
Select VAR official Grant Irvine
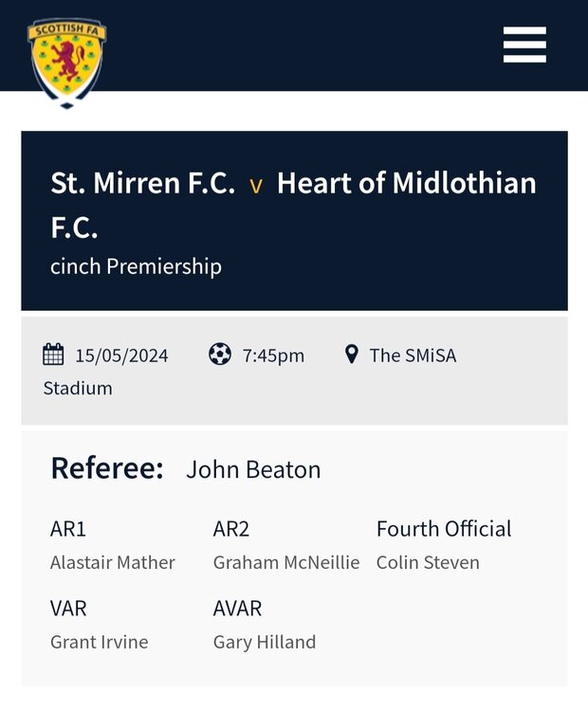100,642
